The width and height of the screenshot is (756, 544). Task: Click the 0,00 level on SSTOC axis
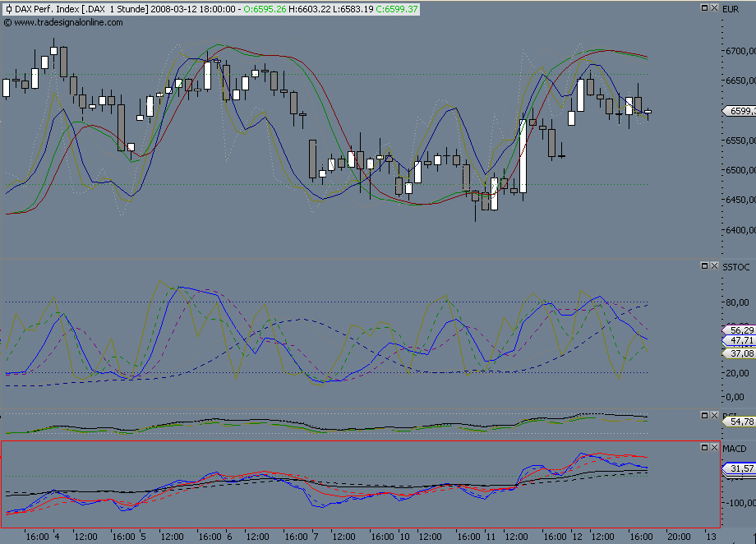735,397
